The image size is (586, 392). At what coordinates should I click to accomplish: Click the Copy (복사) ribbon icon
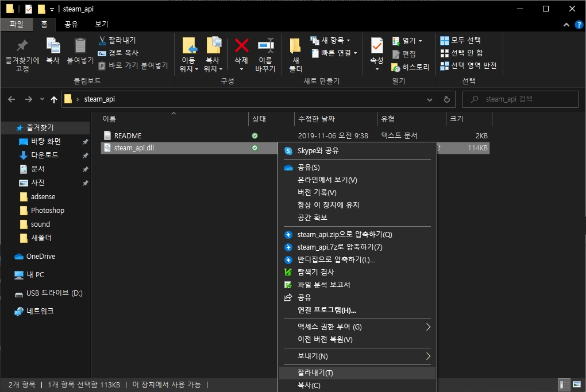coord(53,45)
